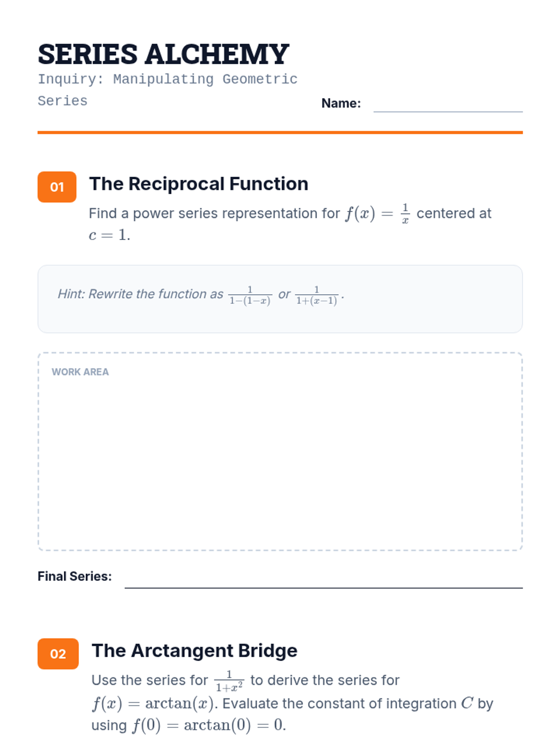Select 'The Arctangent Bridge' heading
Image resolution: width=560 pixels, height=747 pixels.
click(x=194, y=651)
